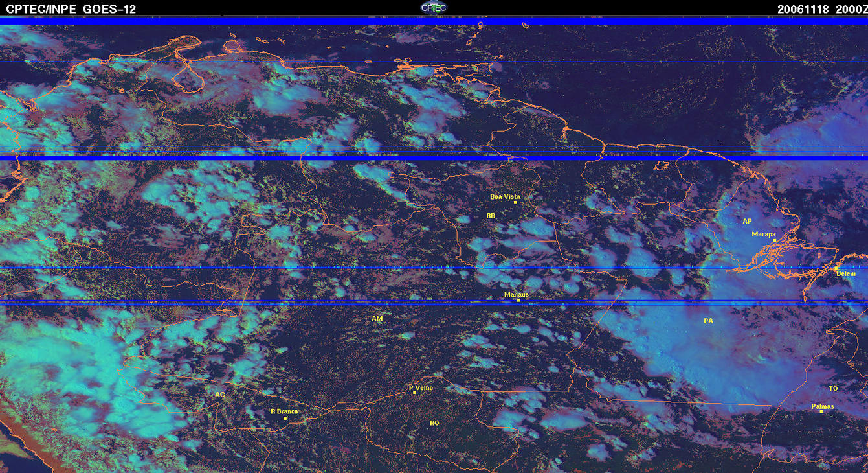This screenshot has height=473, width=868.
Task: Click the RO state label
Action: coord(434,423)
